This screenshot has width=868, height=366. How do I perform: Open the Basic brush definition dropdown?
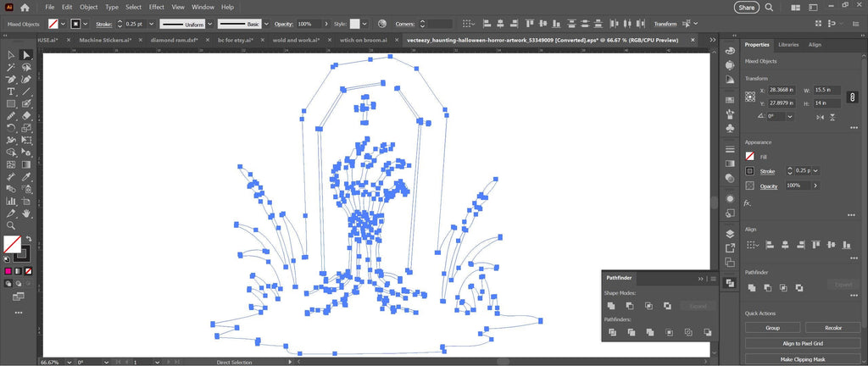coord(266,24)
